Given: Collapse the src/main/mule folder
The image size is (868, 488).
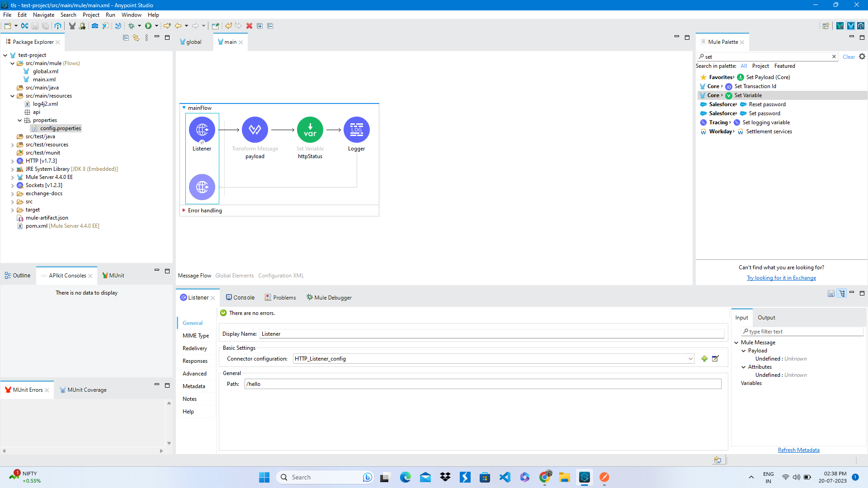Looking at the screenshot, I should coord(13,63).
